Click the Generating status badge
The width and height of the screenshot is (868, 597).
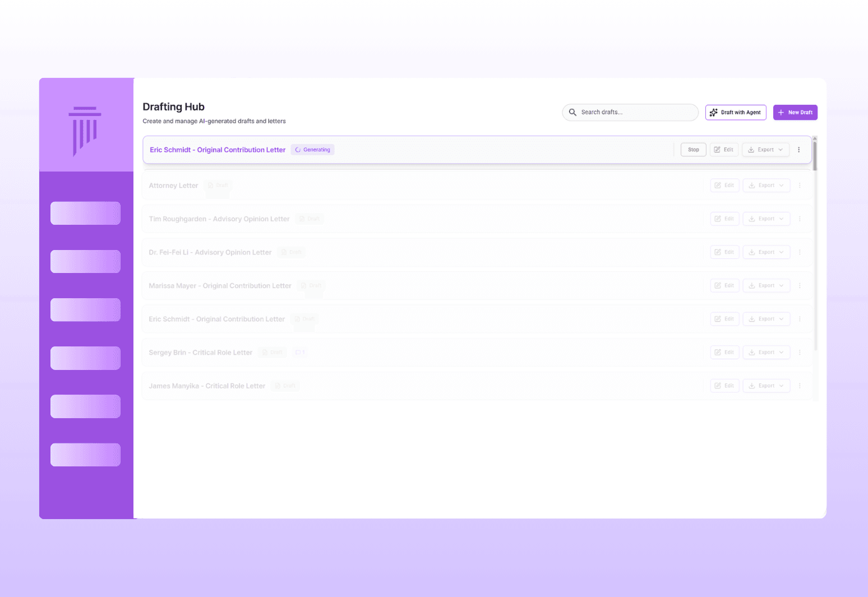click(313, 150)
